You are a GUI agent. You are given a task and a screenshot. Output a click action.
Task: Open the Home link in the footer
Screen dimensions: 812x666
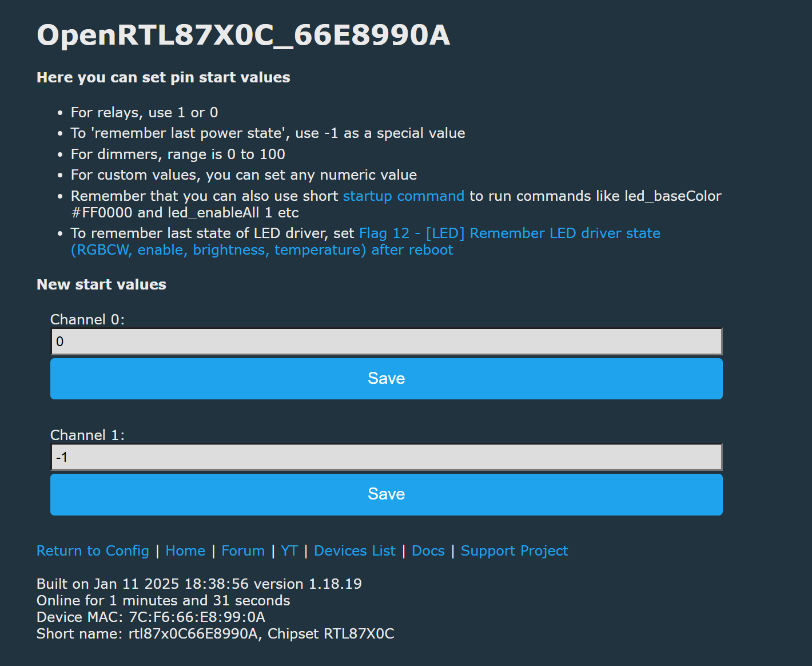tap(185, 551)
